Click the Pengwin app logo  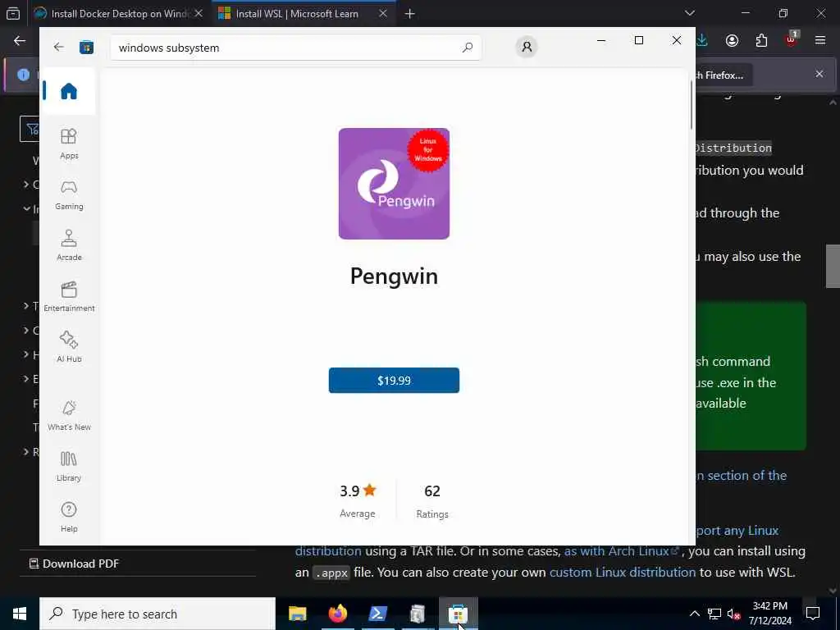point(394,184)
